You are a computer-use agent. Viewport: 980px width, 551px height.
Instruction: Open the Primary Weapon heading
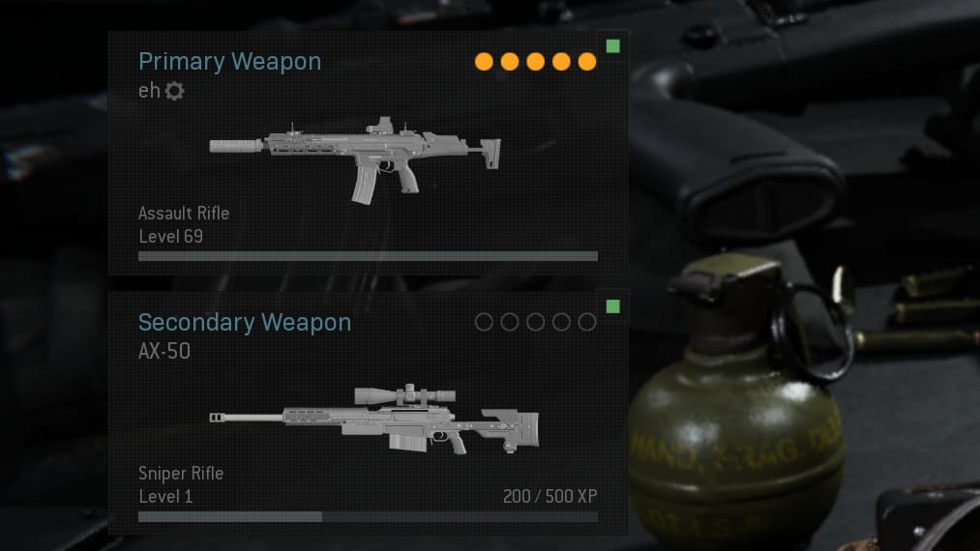[x=229, y=62]
